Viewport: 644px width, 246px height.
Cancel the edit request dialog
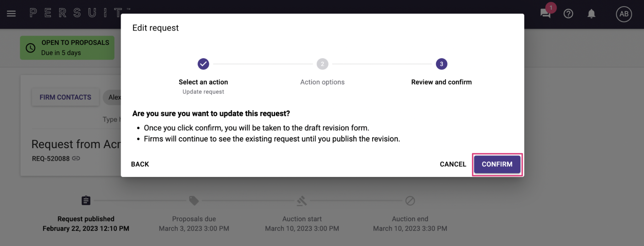click(453, 164)
